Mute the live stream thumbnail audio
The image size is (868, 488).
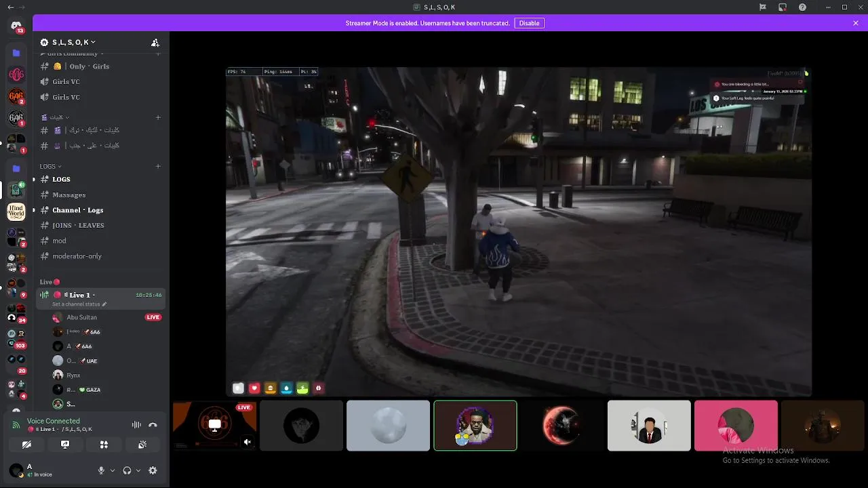click(248, 442)
